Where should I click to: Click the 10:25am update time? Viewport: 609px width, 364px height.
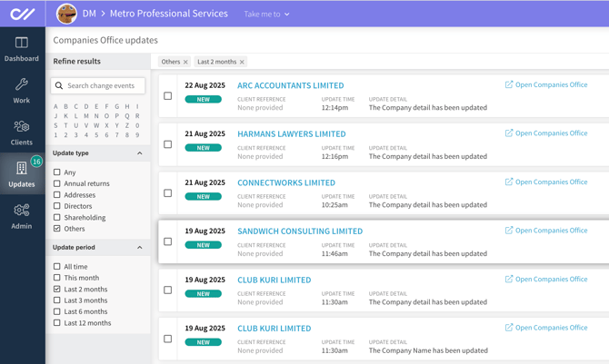click(334, 205)
